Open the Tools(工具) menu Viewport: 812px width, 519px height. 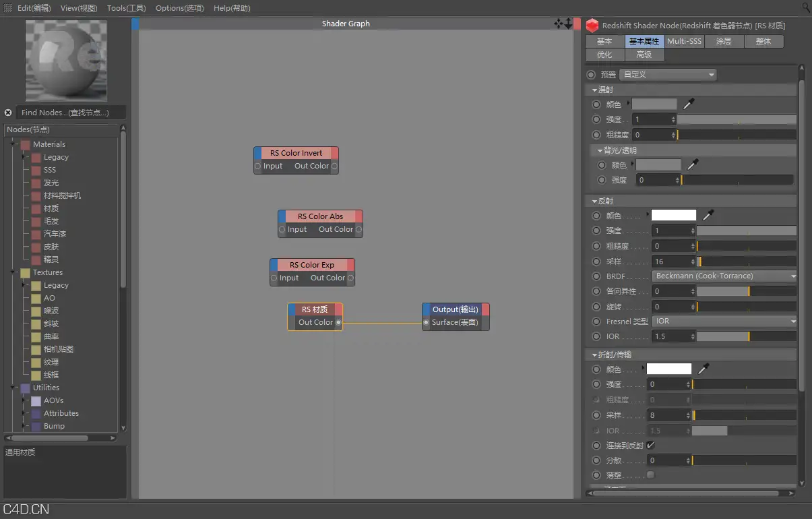pyautogui.click(x=126, y=8)
